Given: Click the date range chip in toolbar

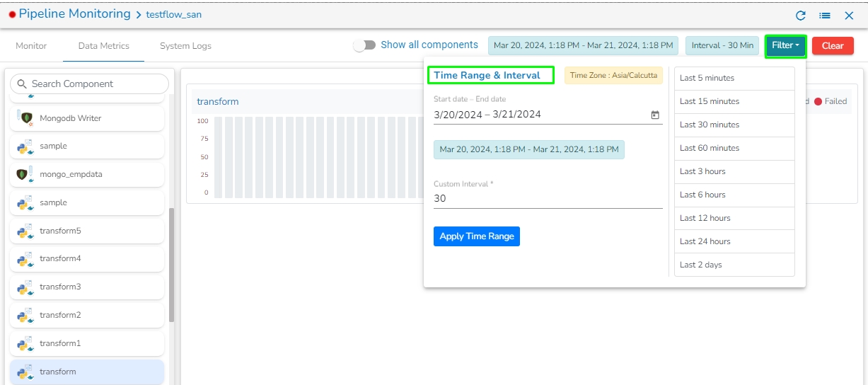Looking at the screenshot, I should tap(583, 45).
